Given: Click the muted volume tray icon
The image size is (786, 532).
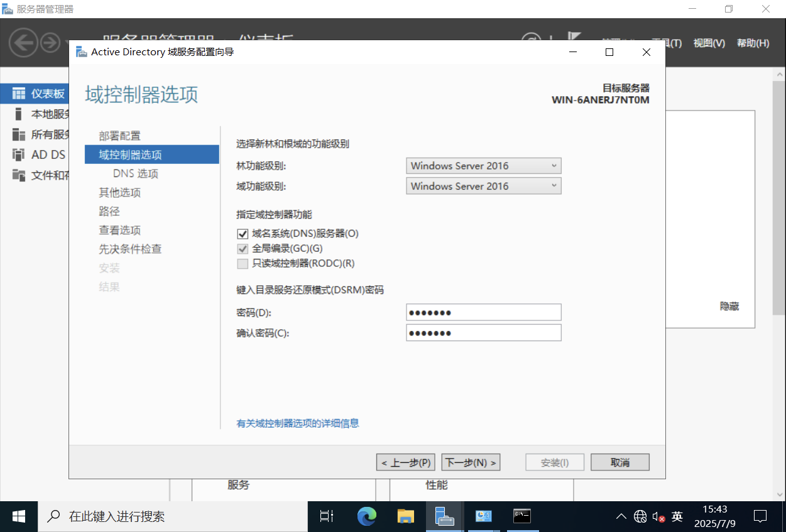Looking at the screenshot, I should point(658,516).
